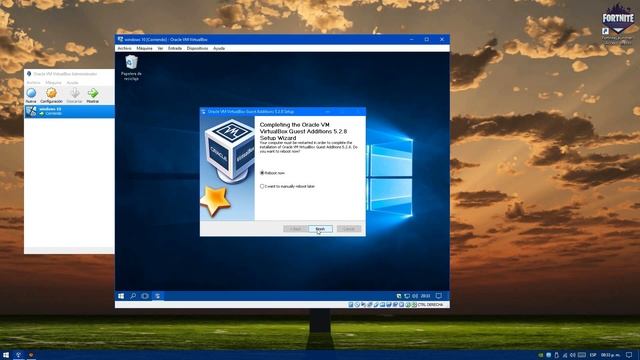Click the host clock showing 08:32 p. m.

pyautogui.click(x=611, y=355)
